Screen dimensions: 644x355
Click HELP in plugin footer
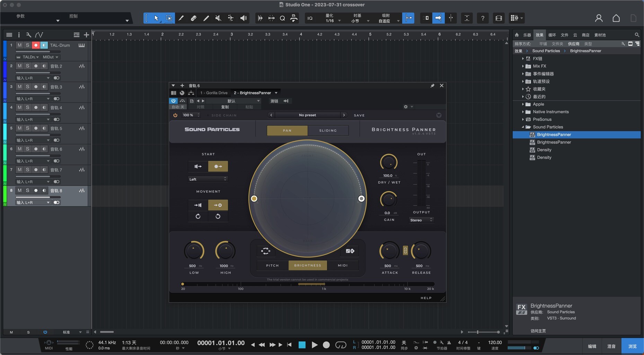pyautogui.click(x=426, y=298)
